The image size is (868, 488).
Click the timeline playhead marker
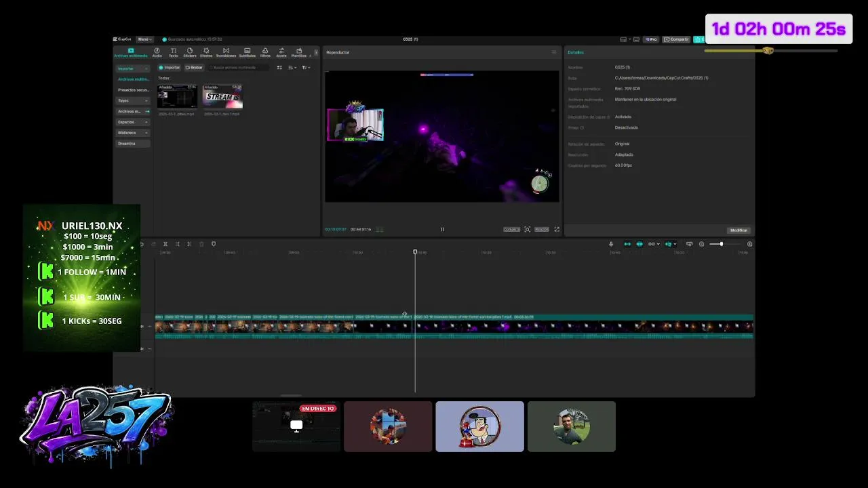(x=415, y=252)
